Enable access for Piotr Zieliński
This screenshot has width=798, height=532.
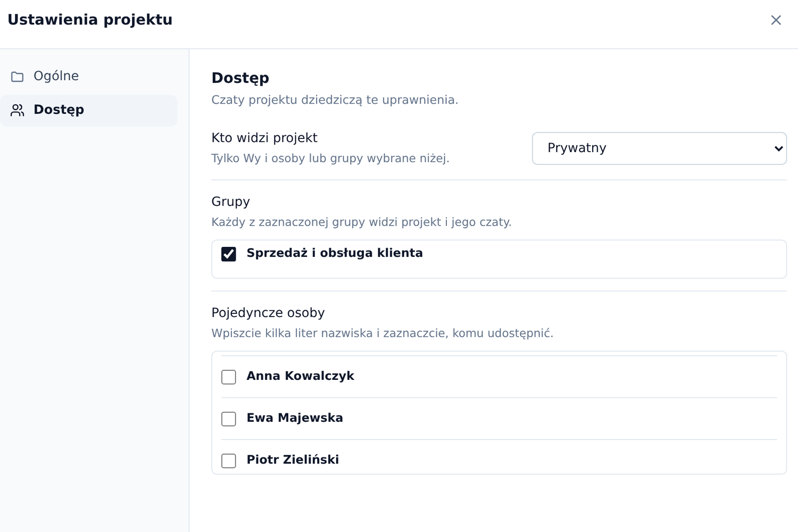point(229,461)
